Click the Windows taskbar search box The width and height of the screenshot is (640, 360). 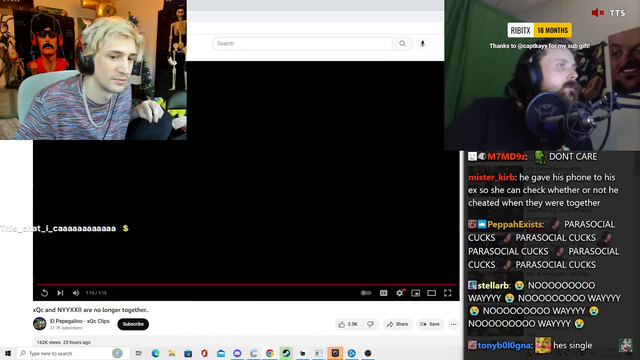[x=73, y=353]
